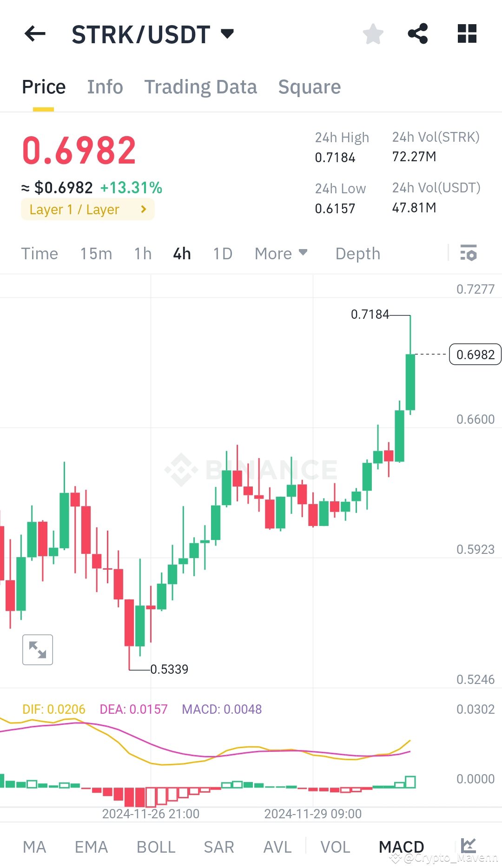502x868 pixels.
Task: Select the VOL indicator
Action: tap(336, 847)
